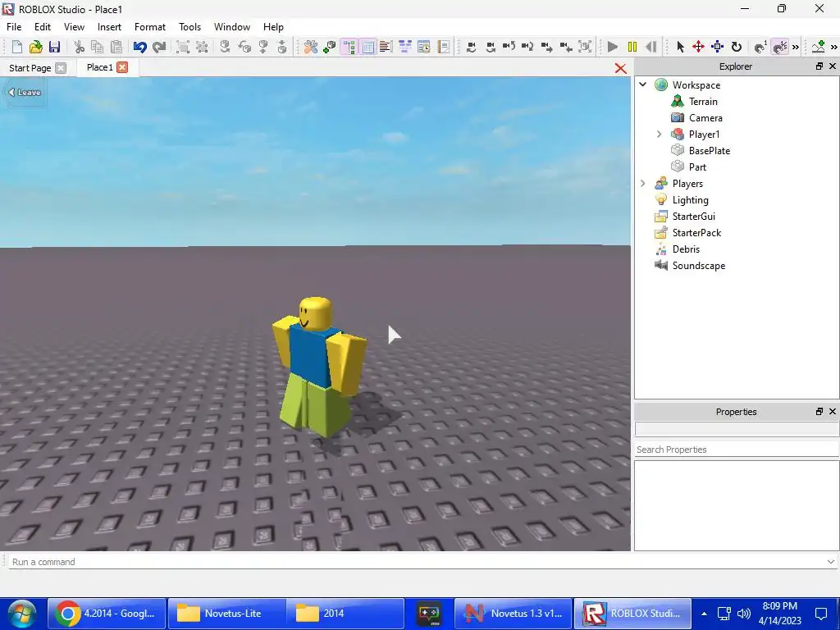Reset the simulation with rewind icon
Viewport: 840px width, 630px height.
(651, 47)
